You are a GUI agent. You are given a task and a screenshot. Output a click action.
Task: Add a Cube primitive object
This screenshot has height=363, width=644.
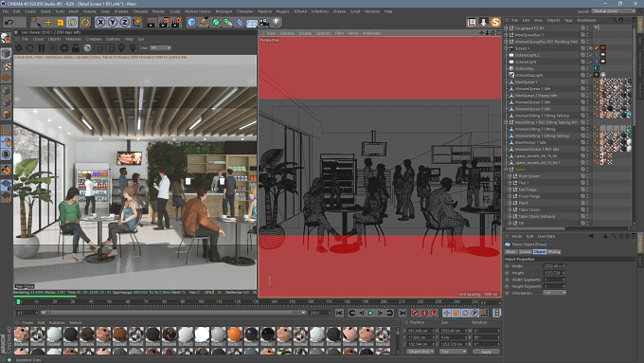191,22
